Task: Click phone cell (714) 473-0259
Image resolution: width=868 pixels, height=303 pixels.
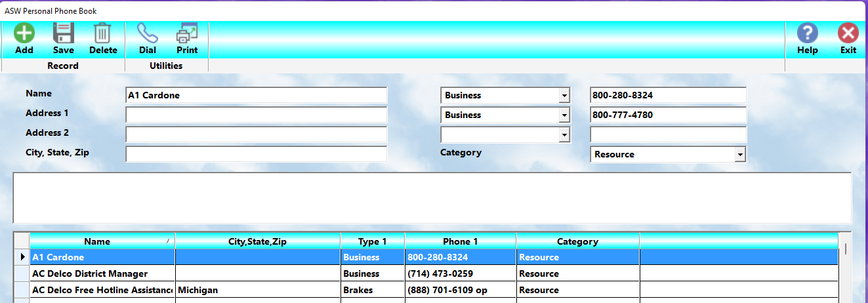Action: (x=461, y=273)
